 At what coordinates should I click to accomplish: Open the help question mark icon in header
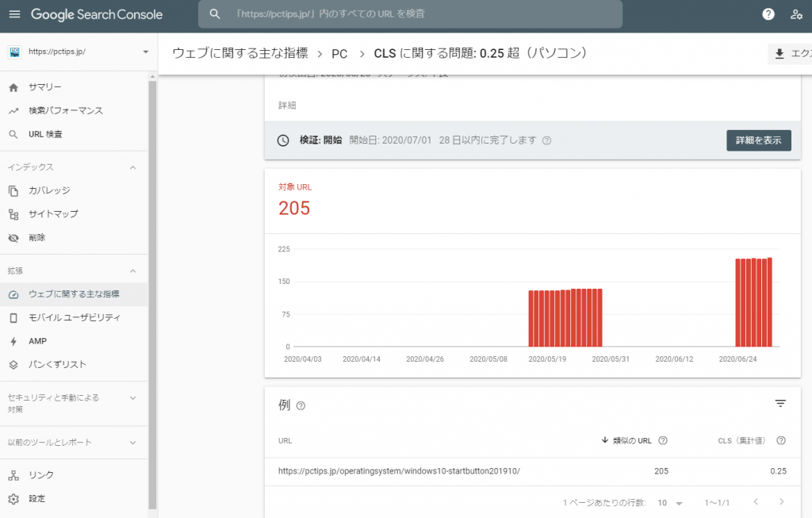768,14
